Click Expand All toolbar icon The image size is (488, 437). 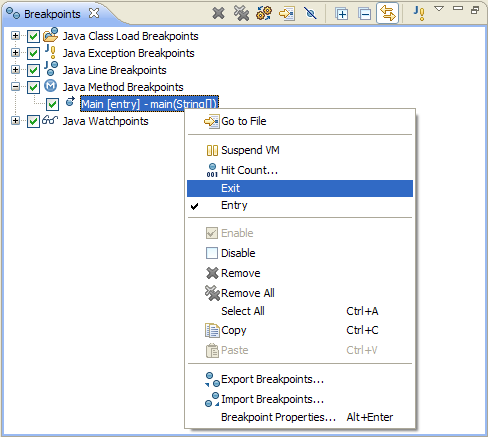(x=342, y=14)
